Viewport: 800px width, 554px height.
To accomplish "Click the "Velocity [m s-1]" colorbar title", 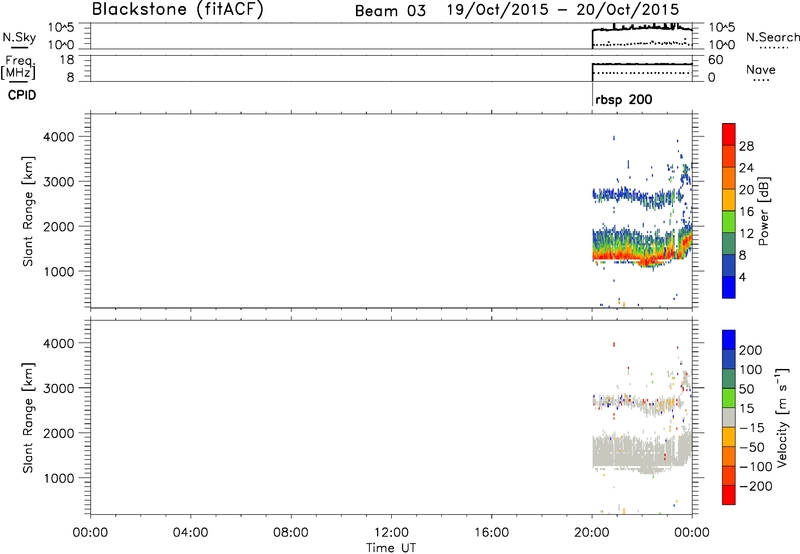I will click(781, 417).
